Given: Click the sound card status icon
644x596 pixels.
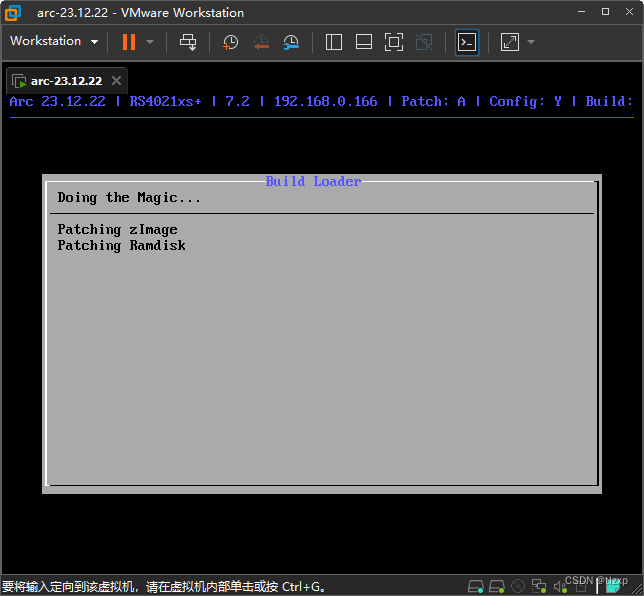Looking at the screenshot, I should click(560, 587).
